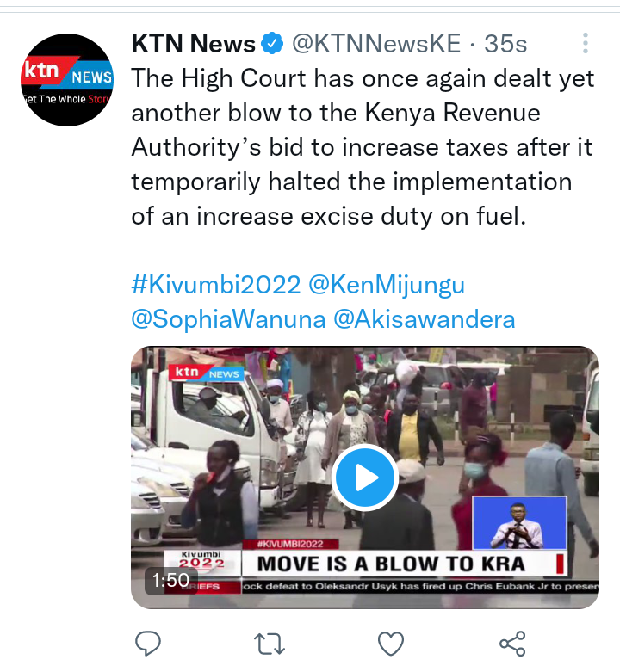Open @KenMijungu's profile mention
The width and height of the screenshot is (620, 672).
(x=387, y=286)
